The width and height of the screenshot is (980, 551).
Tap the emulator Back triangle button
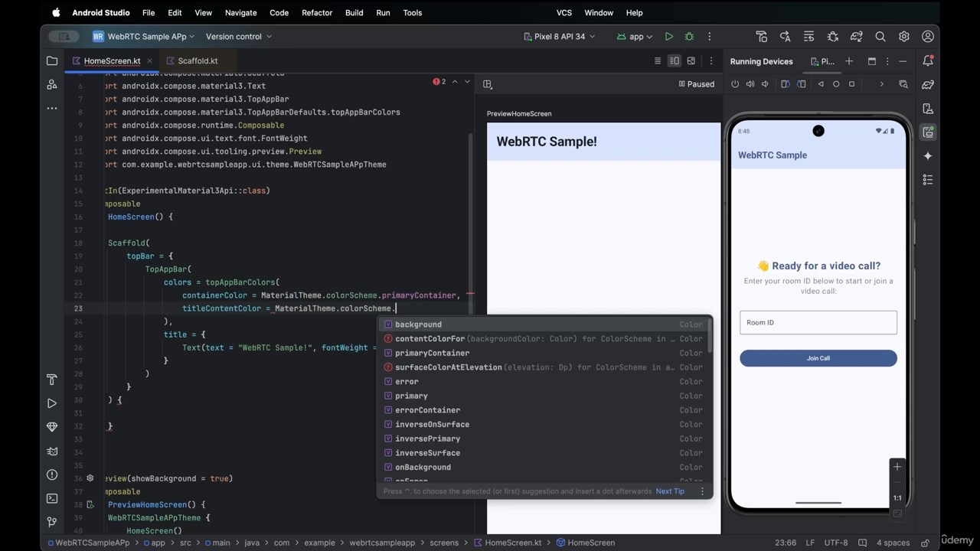coord(821,84)
